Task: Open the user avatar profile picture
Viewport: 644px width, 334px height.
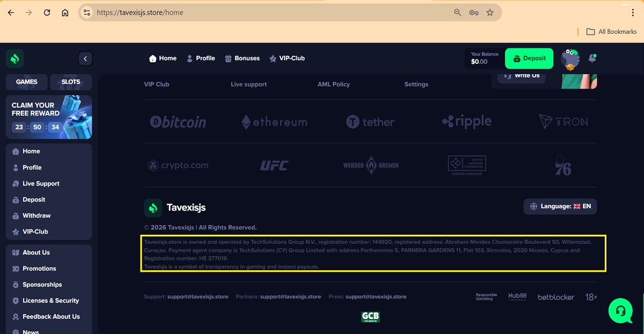Action: [x=570, y=59]
